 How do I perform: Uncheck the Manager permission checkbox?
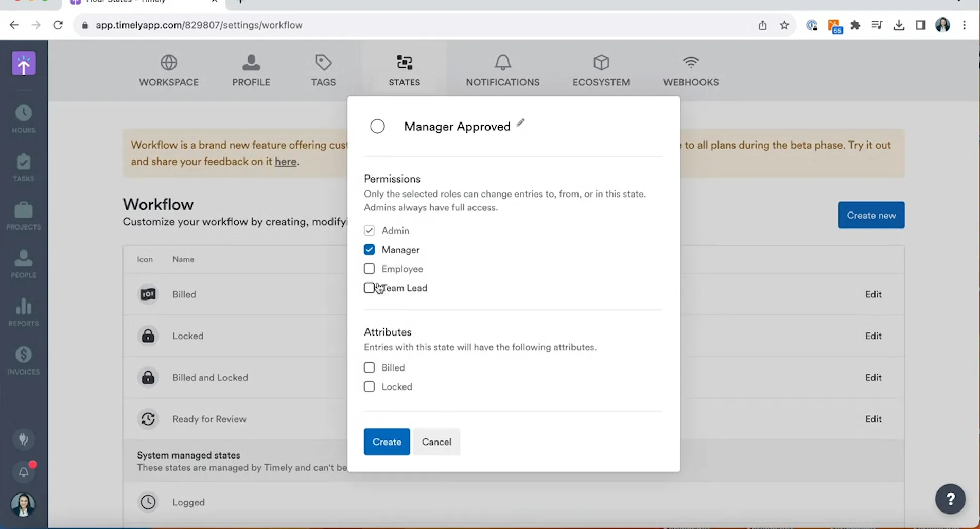coord(369,250)
